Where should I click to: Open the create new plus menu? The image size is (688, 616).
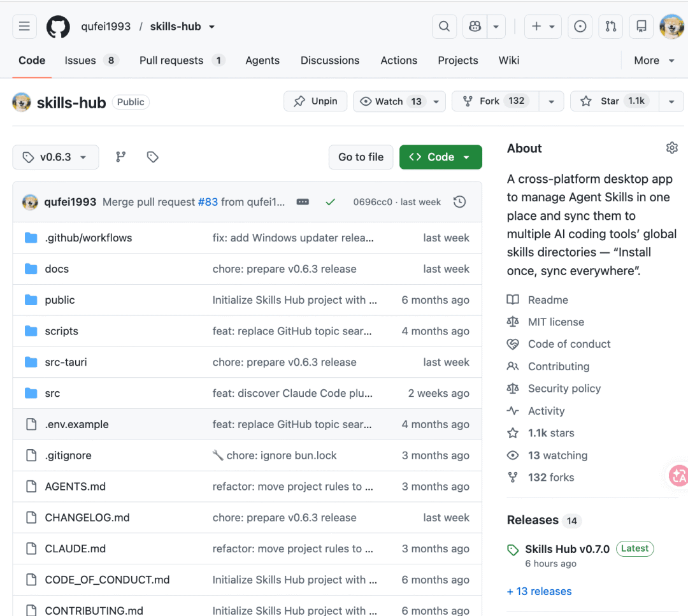[x=543, y=26]
